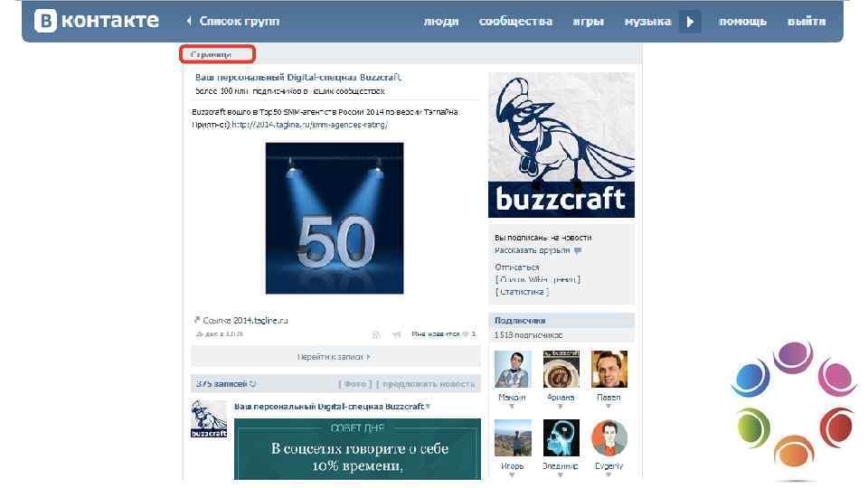Click the broadcast icon left of megaphone
The height and width of the screenshot is (488, 868).
tap(376, 334)
